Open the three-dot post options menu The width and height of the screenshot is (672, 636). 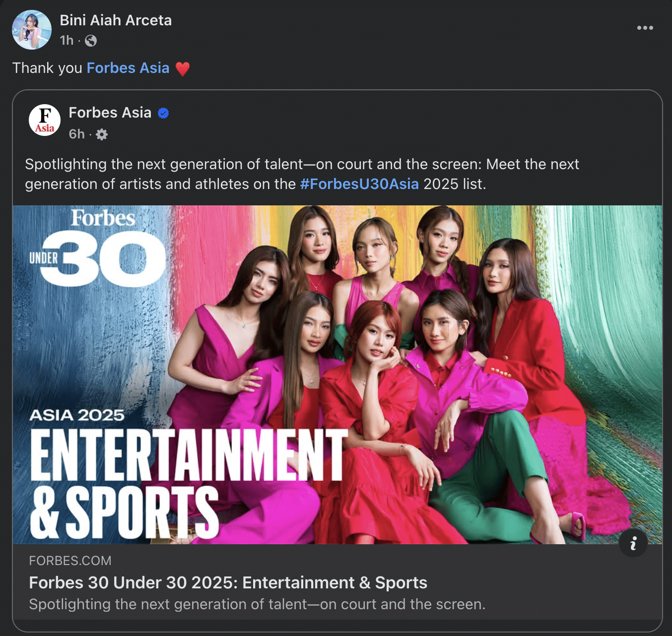[645, 28]
